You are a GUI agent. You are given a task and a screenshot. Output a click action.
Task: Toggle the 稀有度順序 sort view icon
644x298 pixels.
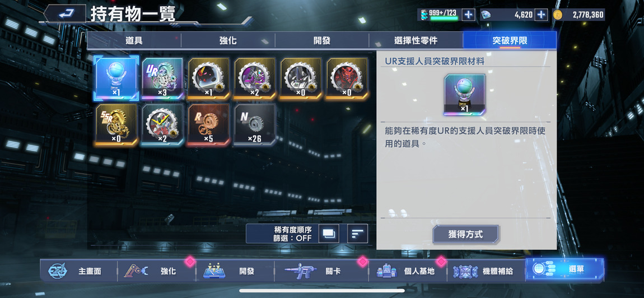(x=329, y=234)
